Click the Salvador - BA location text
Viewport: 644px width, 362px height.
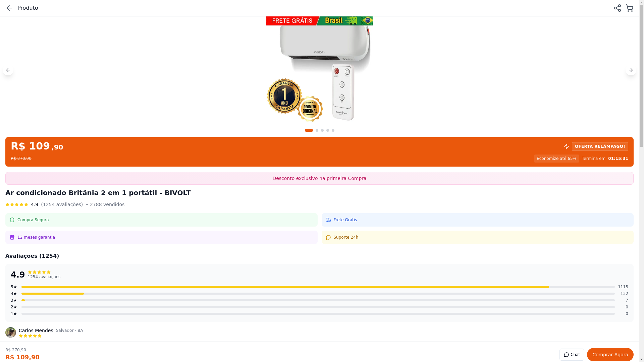[69, 330]
